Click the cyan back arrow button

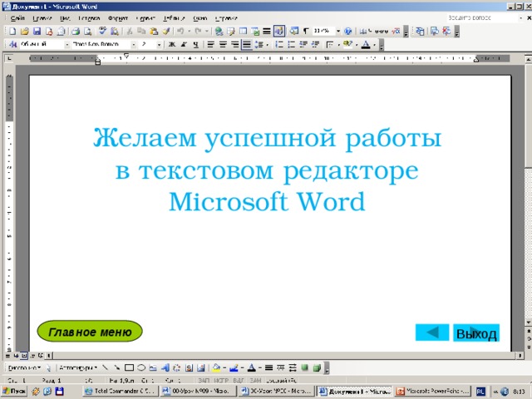432,332
